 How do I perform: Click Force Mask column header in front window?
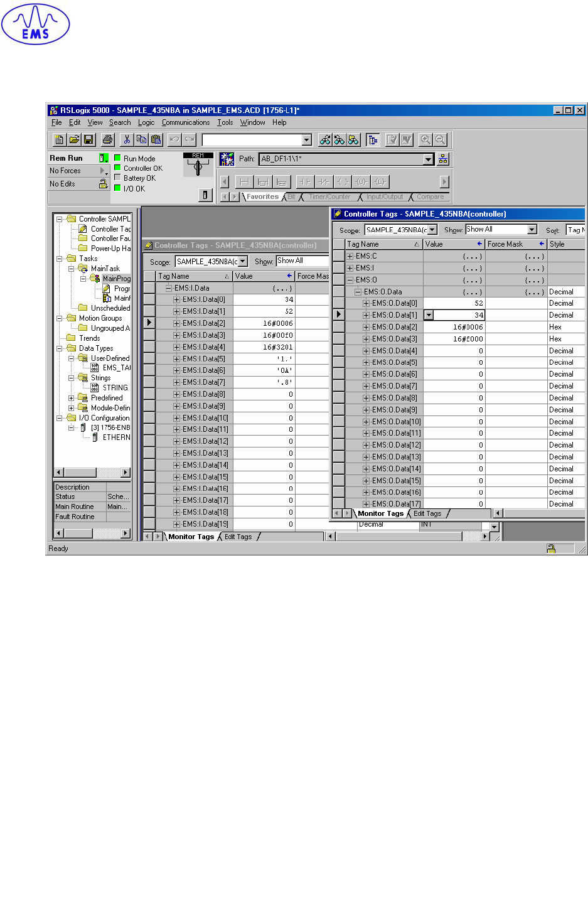516,244
